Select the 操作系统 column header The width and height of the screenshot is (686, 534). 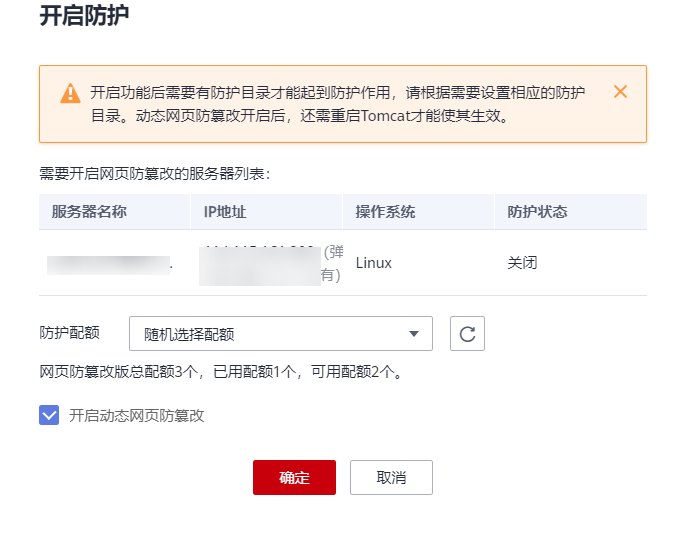pos(385,212)
